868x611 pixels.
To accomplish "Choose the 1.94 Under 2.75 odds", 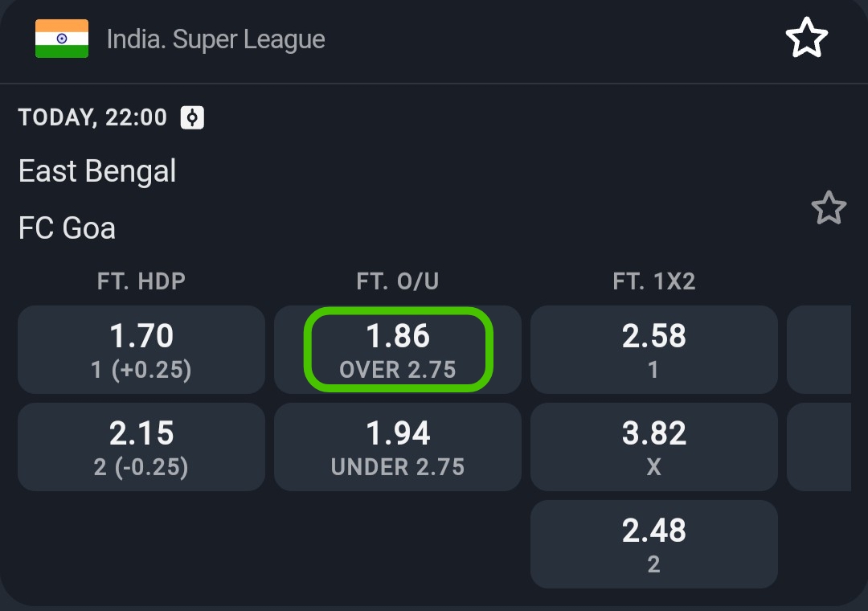I will [x=398, y=447].
